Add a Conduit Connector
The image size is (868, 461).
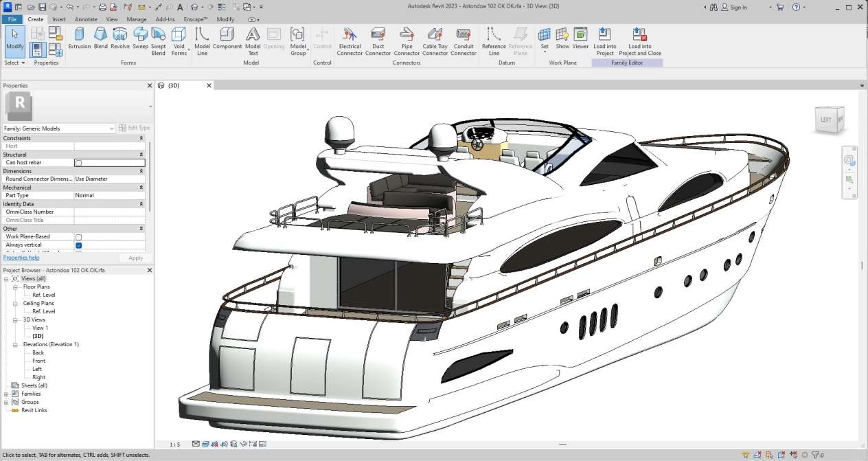tap(464, 41)
